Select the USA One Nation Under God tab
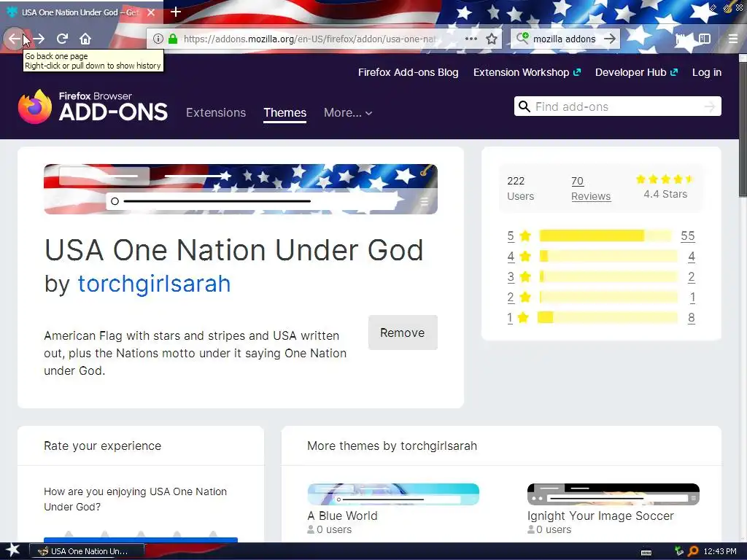The width and height of the screenshot is (747, 560). (x=81, y=12)
